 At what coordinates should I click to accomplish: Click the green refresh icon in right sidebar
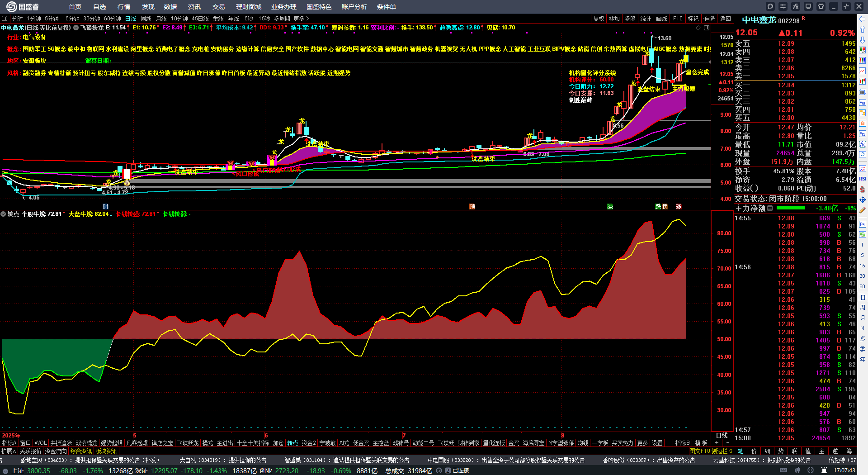(x=863, y=234)
